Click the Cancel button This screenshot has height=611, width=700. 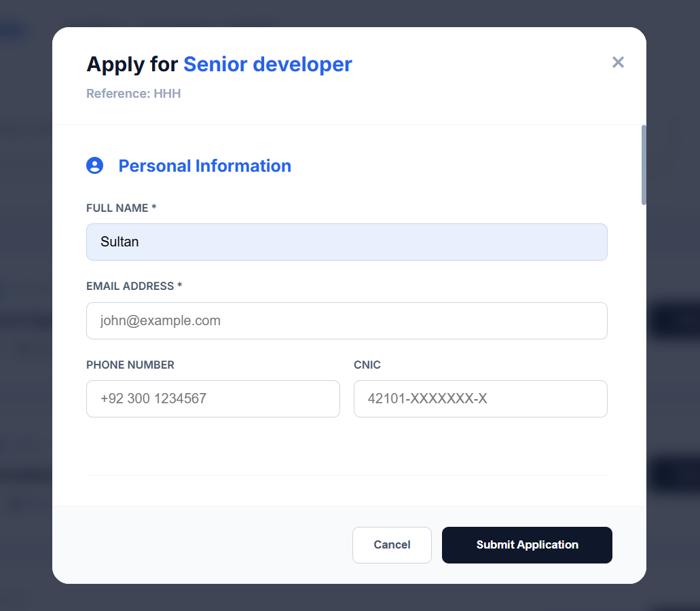pos(392,544)
